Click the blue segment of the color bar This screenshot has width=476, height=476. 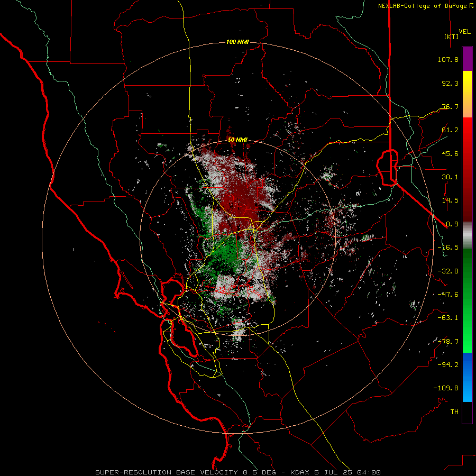click(467, 377)
